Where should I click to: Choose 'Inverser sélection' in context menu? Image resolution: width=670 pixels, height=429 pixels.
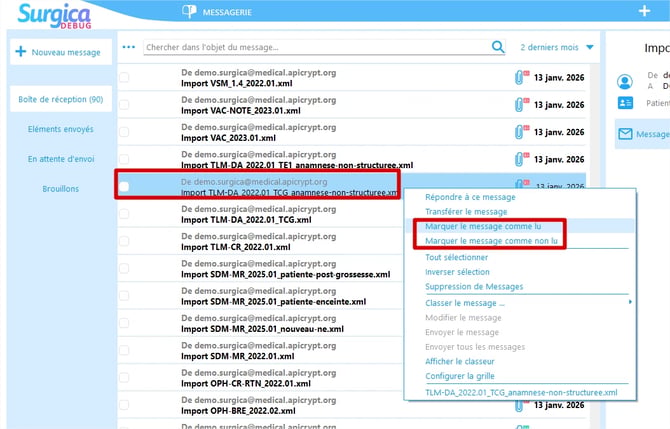tap(457, 272)
